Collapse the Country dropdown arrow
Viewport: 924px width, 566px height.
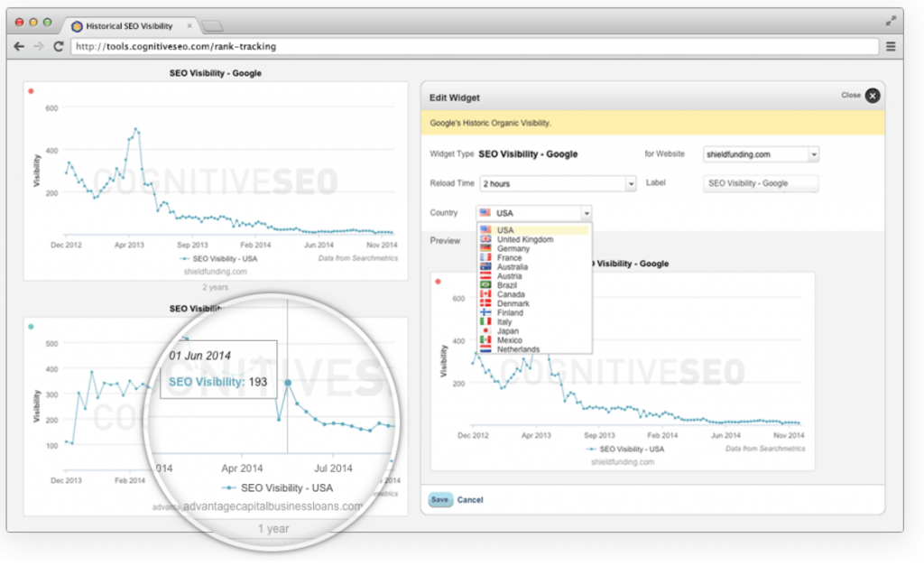pos(586,213)
